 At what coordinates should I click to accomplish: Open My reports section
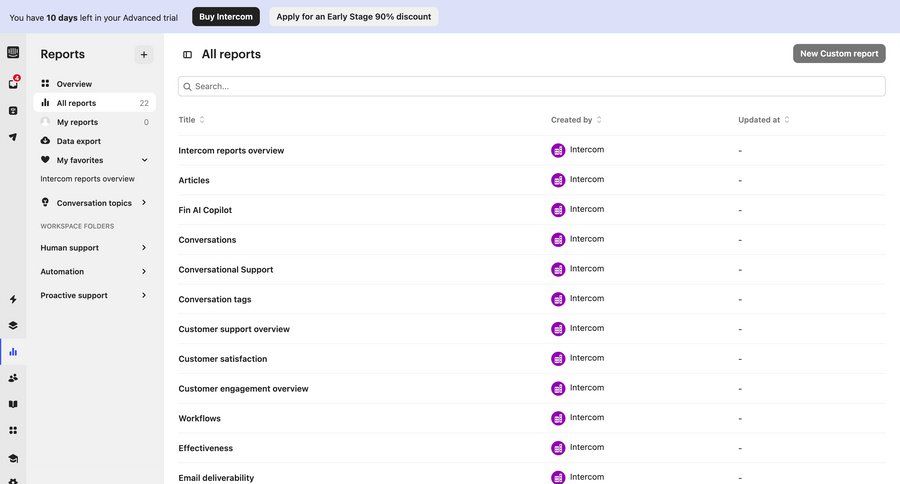pos(94,122)
